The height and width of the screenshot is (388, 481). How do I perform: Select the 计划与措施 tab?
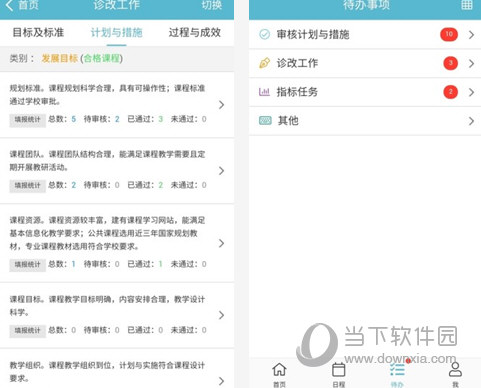[x=116, y=32]
